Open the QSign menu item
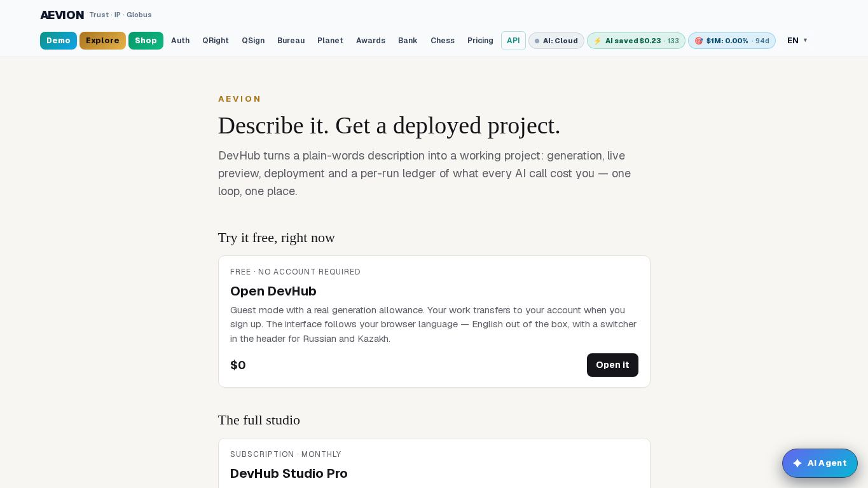 pos(253,41)
